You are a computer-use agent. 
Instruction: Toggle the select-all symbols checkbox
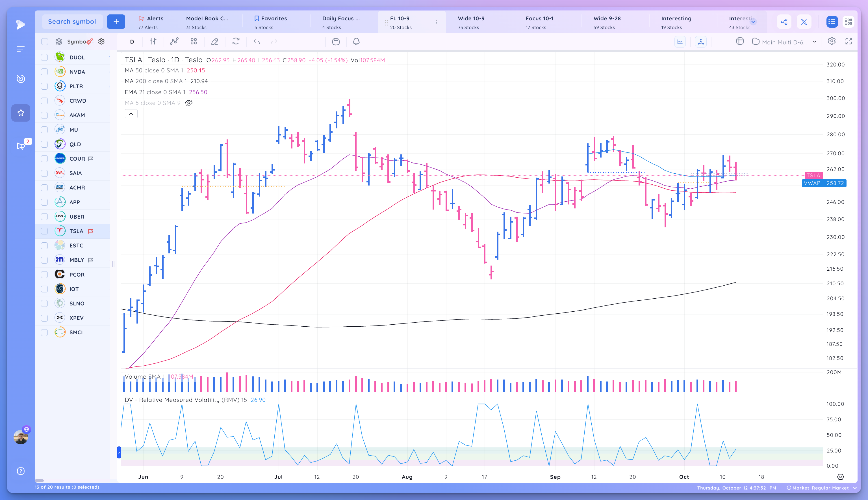pyautogui.click(x=44, y=42)
